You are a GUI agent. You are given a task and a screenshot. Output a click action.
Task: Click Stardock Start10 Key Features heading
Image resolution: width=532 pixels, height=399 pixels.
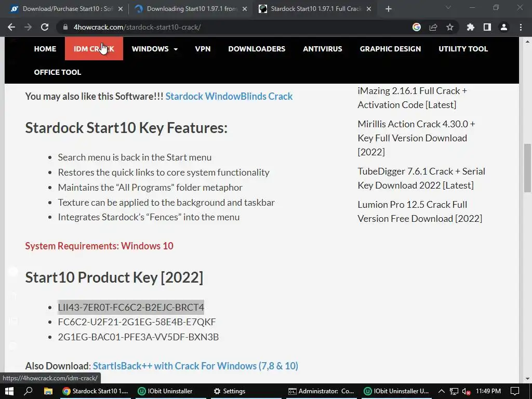coord(126,128)
